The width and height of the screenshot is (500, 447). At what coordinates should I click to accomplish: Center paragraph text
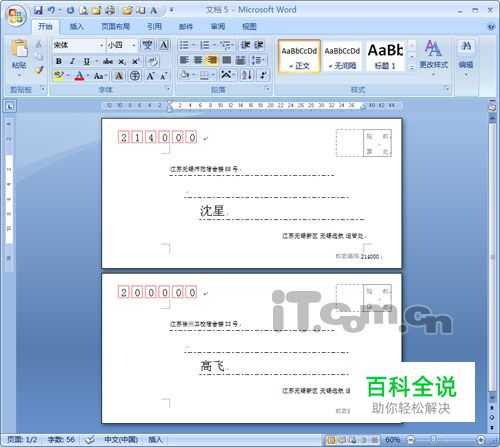tap(198, 60)
